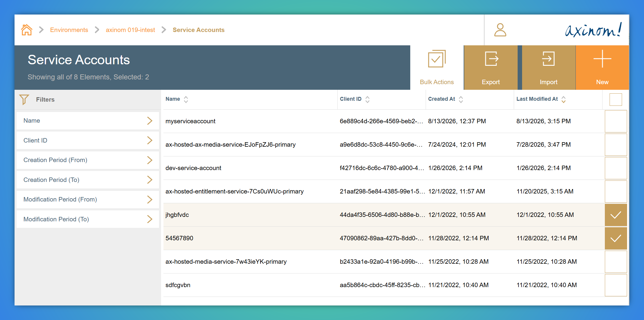Sort by Name column arrows
Image resolution: width=644 pixels, height=320 pixels.
186,99
